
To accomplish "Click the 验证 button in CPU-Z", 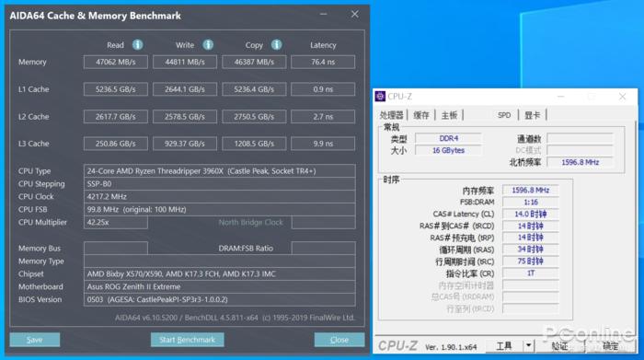I will [x=559, y=346].
